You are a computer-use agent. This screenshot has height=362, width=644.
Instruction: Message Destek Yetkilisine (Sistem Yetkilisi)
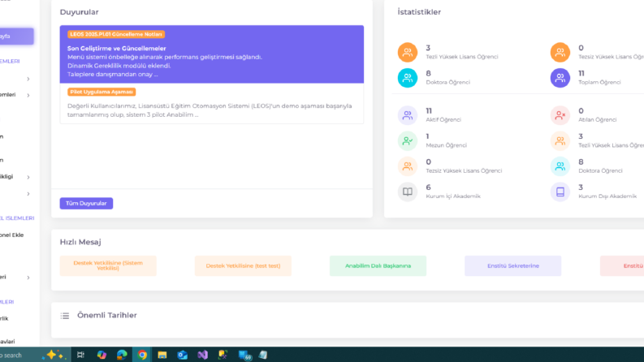(x=108, y=265)
